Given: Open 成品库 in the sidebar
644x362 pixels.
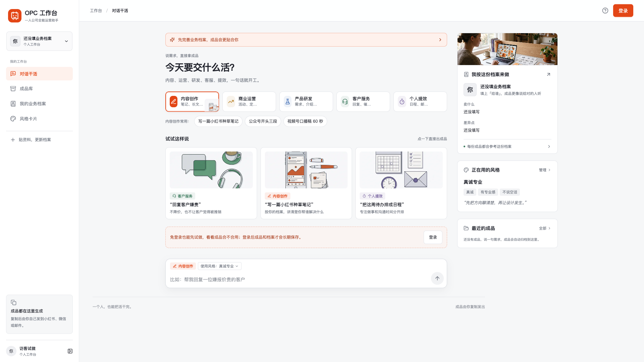Looking at the screenshot, I should click(39, 89).
